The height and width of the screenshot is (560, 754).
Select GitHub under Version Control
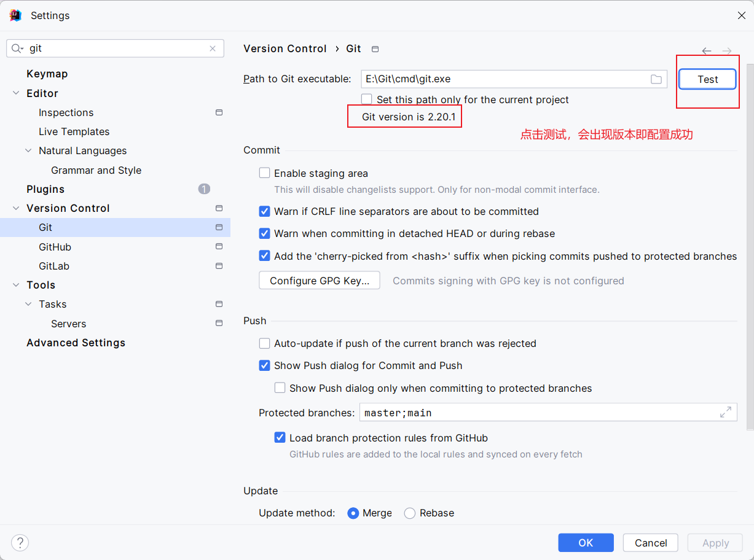pos(55,247)
